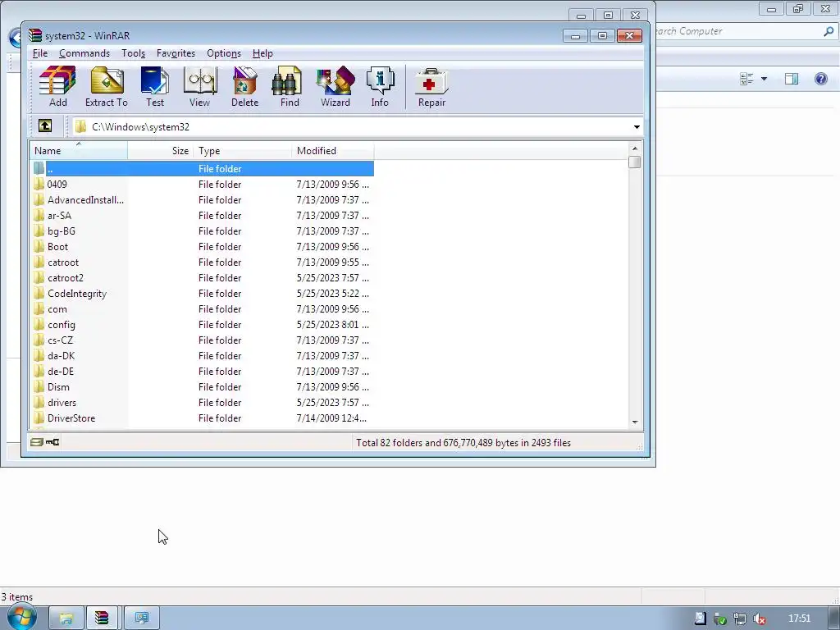This screenshot has width=840, height=630.
Task: Select the drivers folder
Action: 202,402
